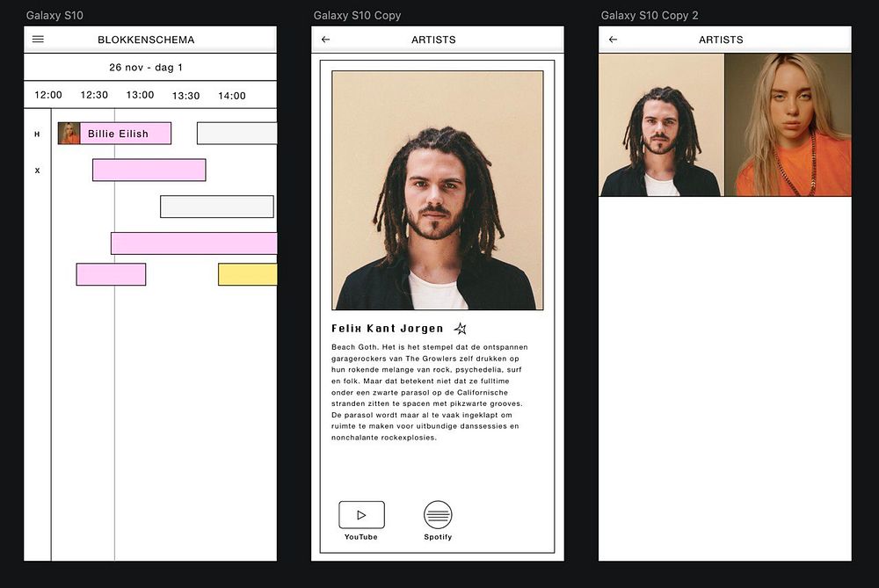This screenshot has width=879, height=588.
Task: Click back arrow in Galaxy S10 Copy 2 screen
Action: [x=614, y=40]
